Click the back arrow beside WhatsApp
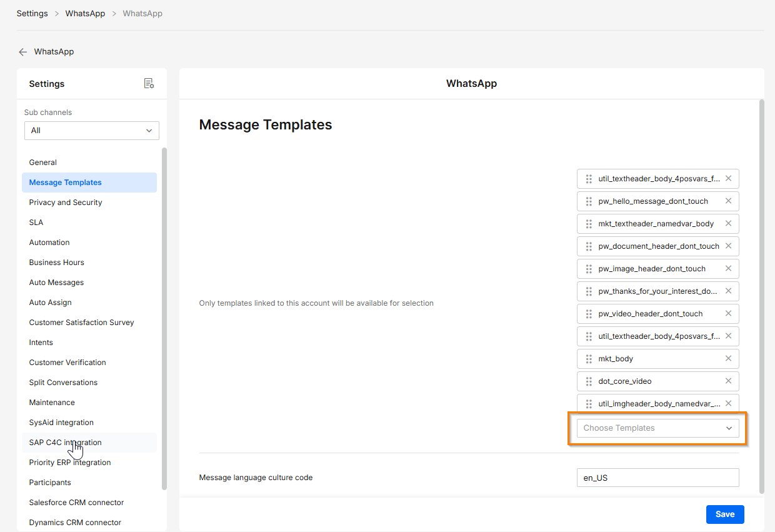 23,52
